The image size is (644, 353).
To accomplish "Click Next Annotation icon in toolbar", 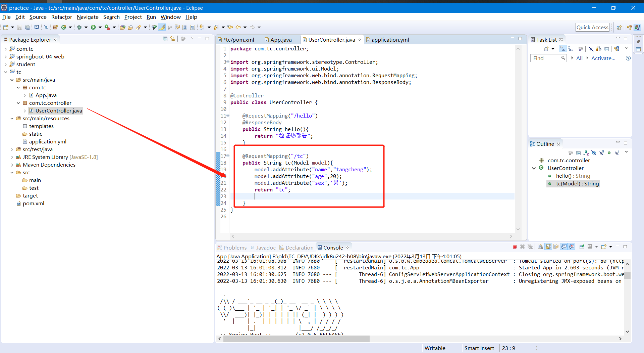I will (x=202, y=27).
